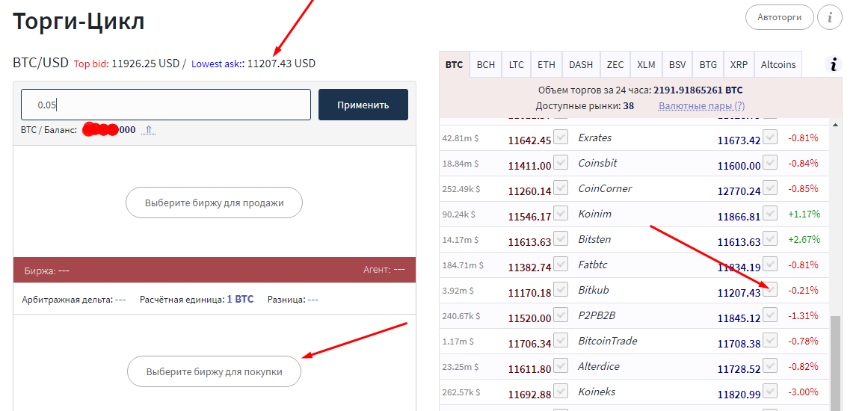Viewport: 868px width, 411px height.
Task: Check Koinim ask checkbox at 11866.81
Action: click(x=770, y=214)
